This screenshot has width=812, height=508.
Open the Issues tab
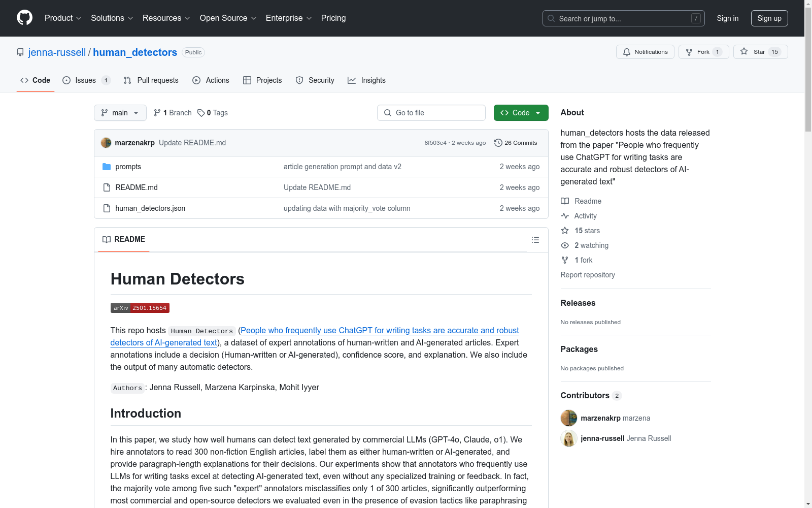[86, 80]
